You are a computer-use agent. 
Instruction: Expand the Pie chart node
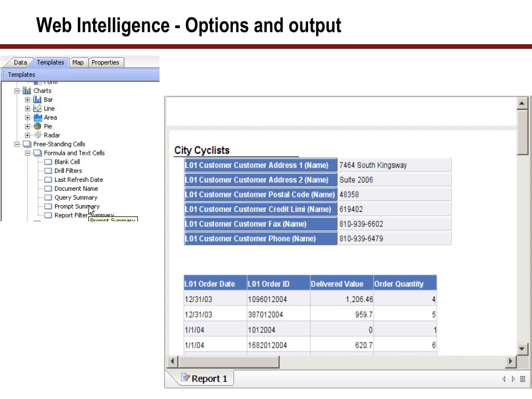coord(28,126)
